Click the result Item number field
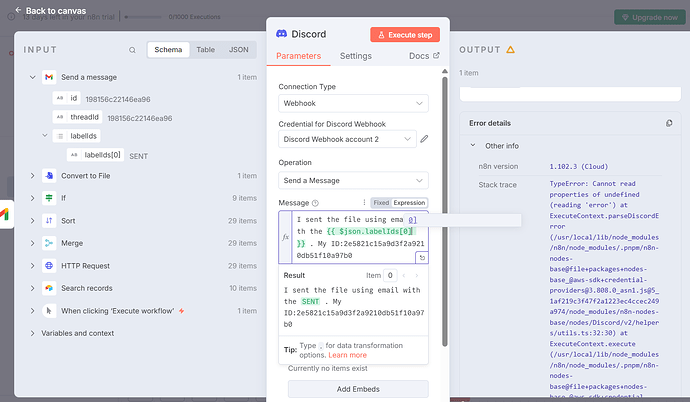 click(390, 275)
